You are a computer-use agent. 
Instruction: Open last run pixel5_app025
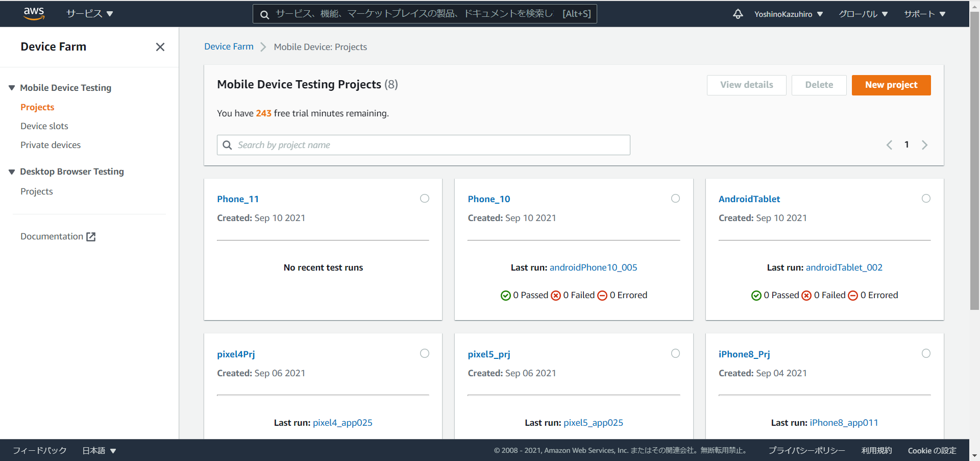593,423
